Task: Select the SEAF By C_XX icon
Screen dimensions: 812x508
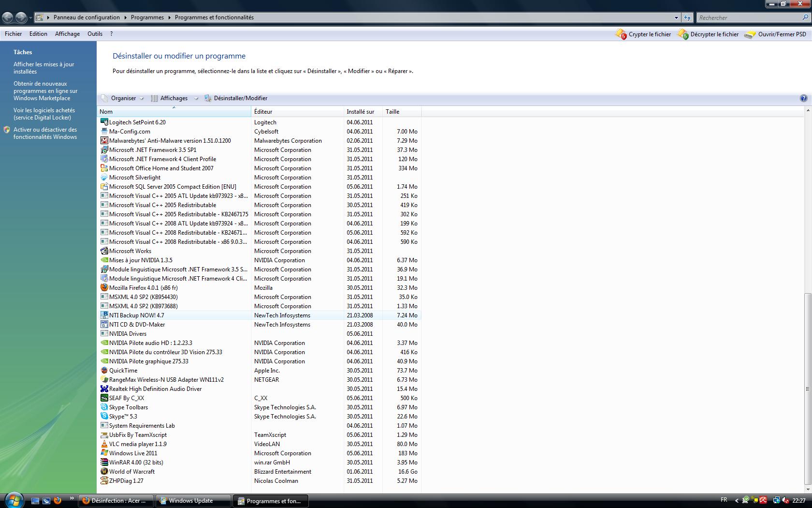Action: point(104,398)
